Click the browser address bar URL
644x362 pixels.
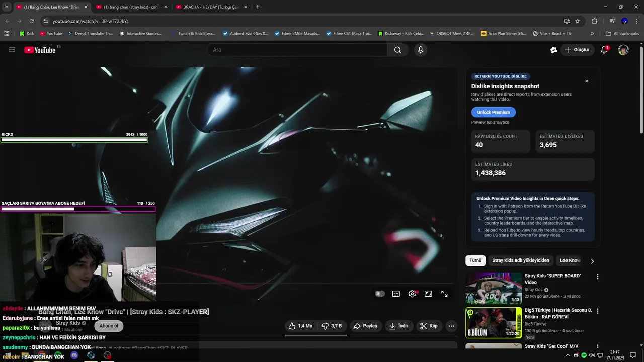pyautogui.click(x=91, y=21)
